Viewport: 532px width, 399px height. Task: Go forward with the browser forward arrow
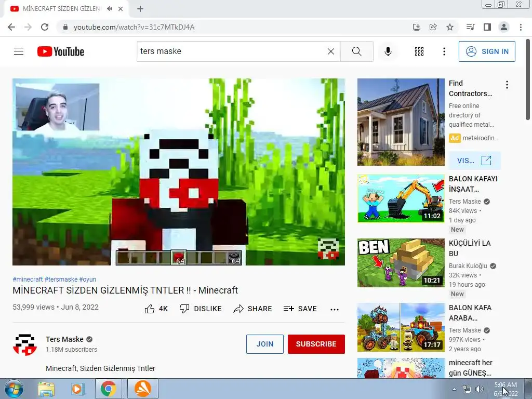28,27
